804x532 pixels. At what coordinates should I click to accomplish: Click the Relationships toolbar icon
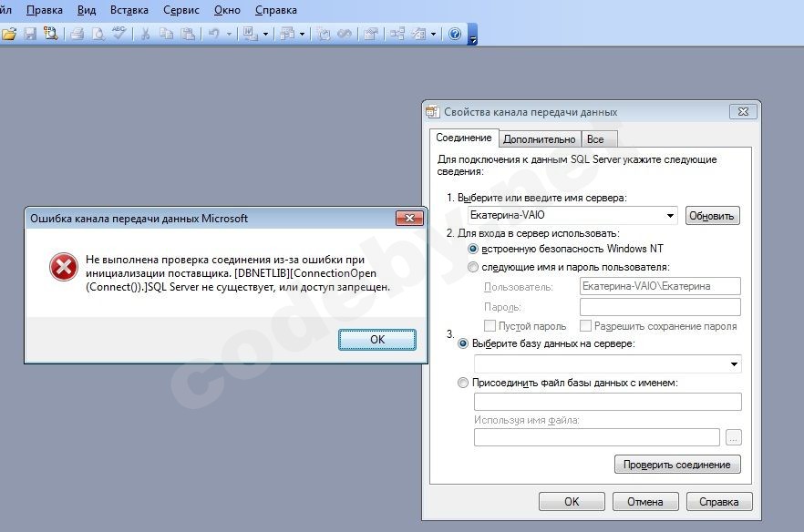(397, 34)
